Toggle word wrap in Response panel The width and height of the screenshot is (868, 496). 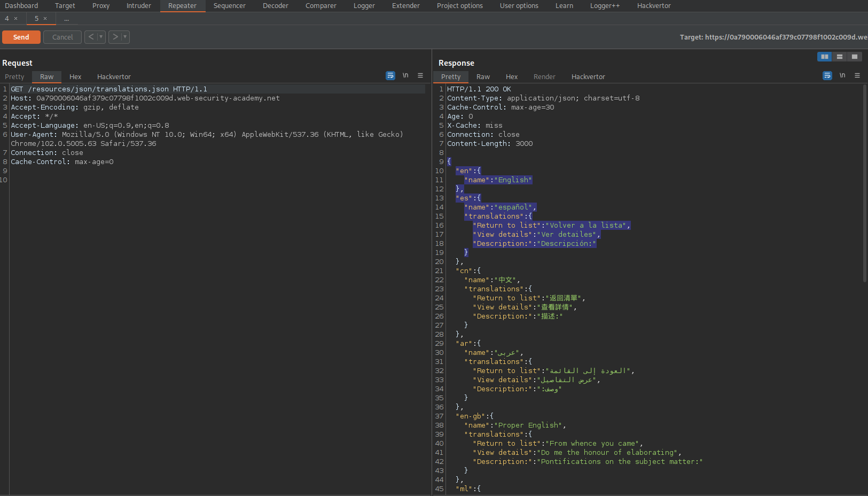[827, 76]
